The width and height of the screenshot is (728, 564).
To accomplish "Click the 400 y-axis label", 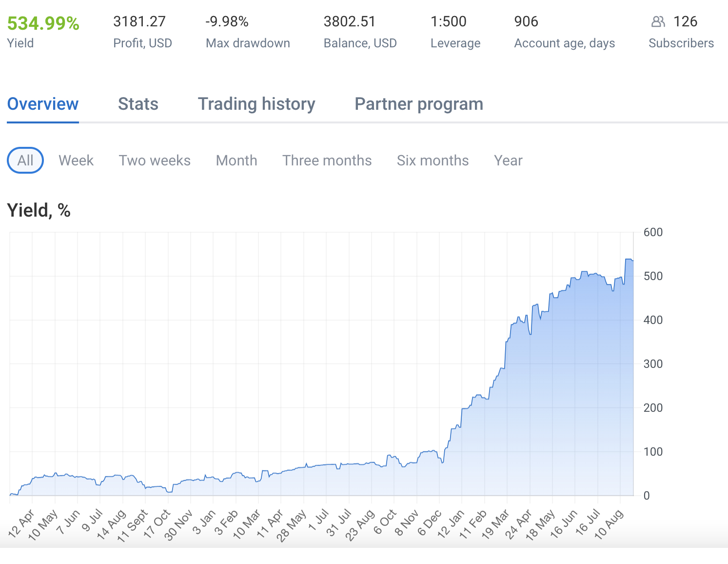I will click(x=653, y=320).
